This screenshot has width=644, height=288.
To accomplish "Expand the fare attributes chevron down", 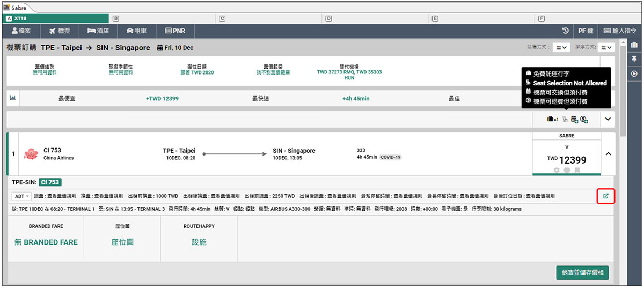I will coord(608,119).
